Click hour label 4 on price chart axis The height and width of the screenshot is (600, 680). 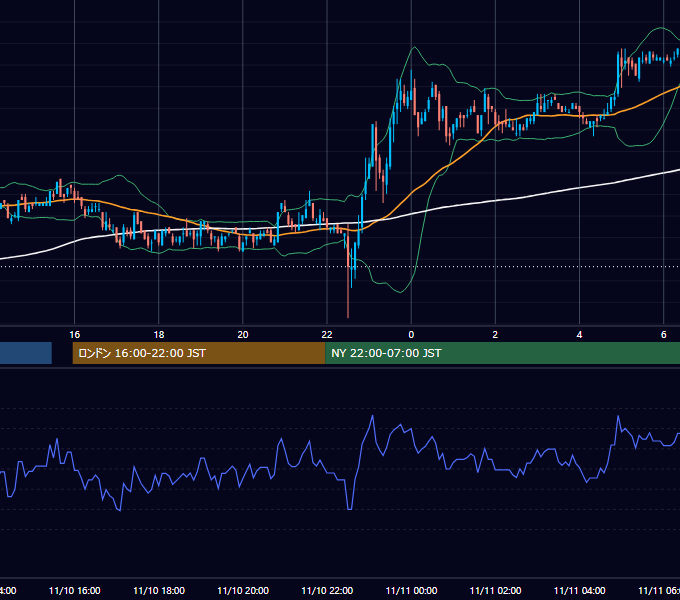pos(579,334)
